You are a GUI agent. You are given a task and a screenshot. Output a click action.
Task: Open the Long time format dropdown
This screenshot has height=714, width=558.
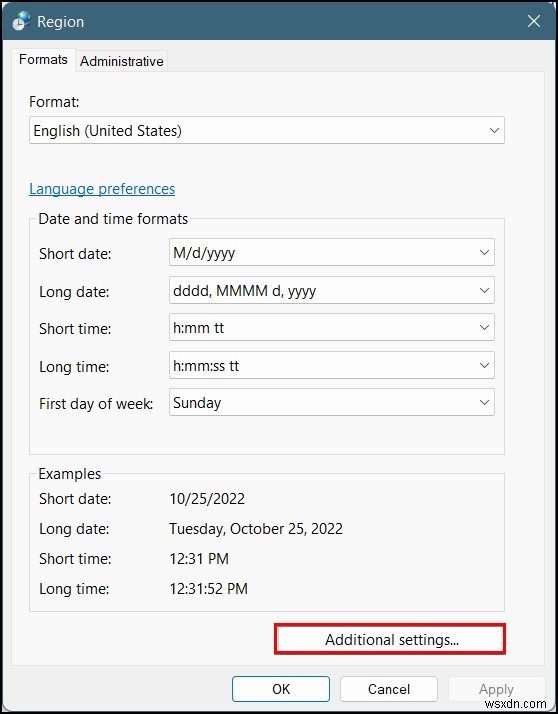[x=332, y=365]
